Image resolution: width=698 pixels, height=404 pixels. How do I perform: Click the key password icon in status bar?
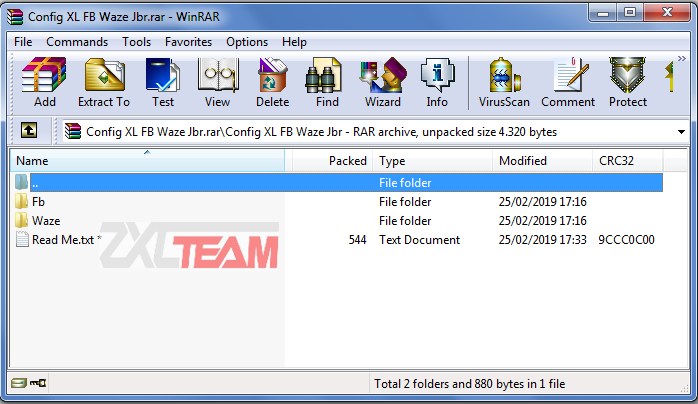coord(38,383)
